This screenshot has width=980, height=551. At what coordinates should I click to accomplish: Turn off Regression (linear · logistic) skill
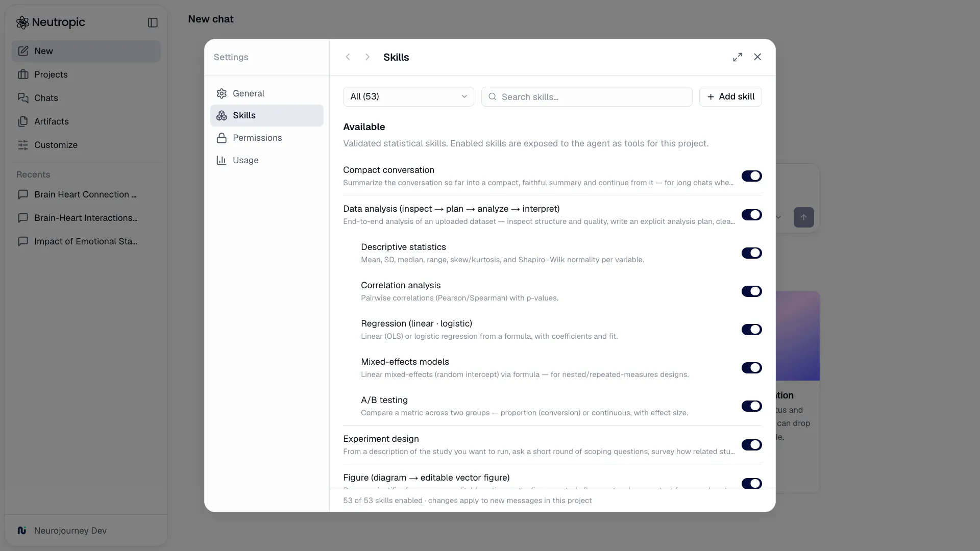pyautogui.click(x=752, y=330)
